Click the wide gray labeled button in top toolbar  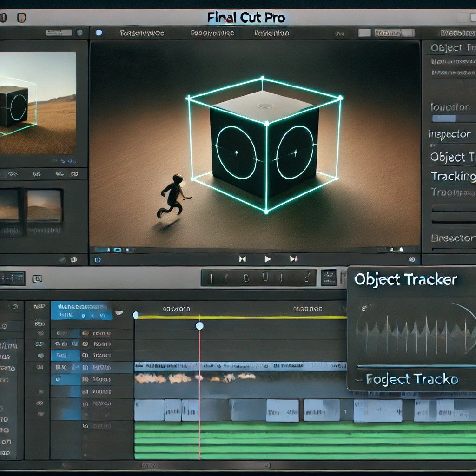pos(394,33)
